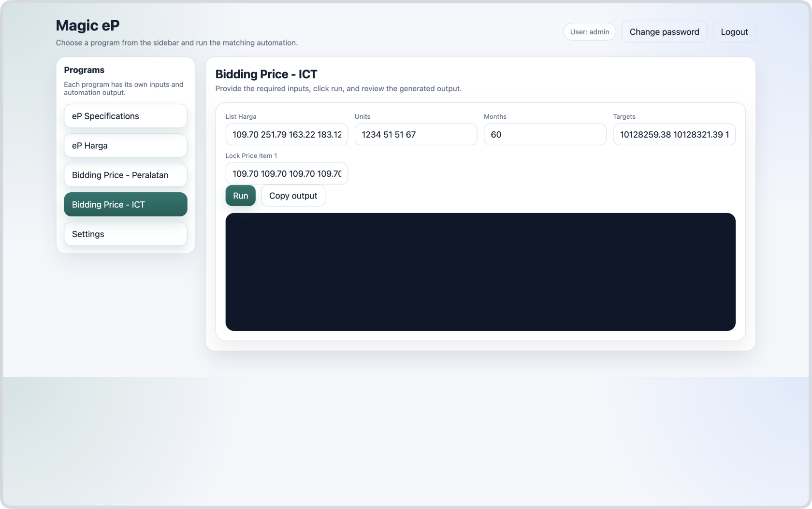Open Change password
Screen dimensions: 812x509
pyautogui.click(x=664, y=32)
